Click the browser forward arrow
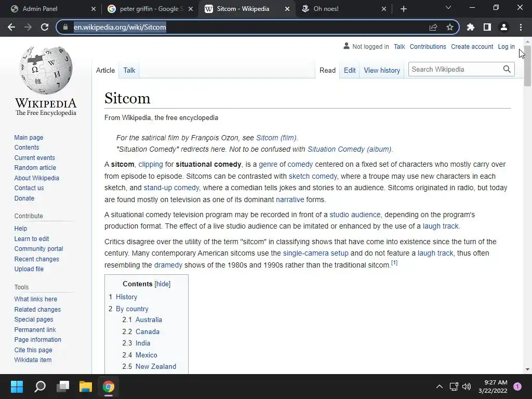This screenshot has height=399, width=532. click(x=28, y=27)
